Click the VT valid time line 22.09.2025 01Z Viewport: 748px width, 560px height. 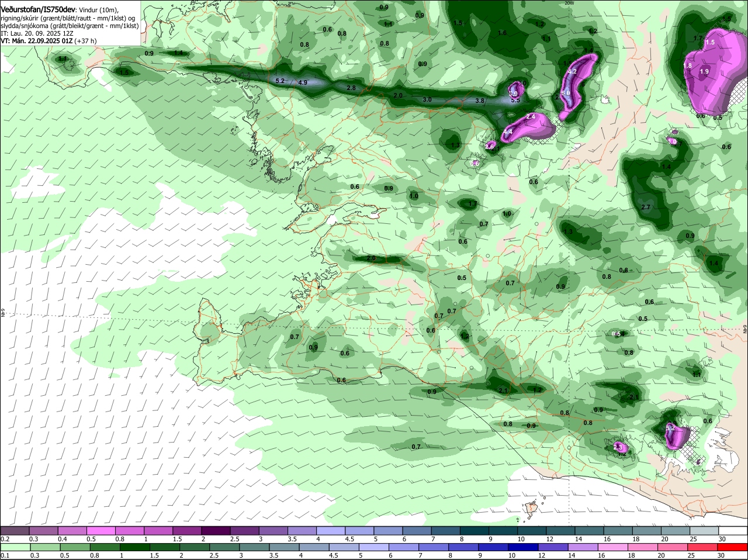tap(49, 41)
